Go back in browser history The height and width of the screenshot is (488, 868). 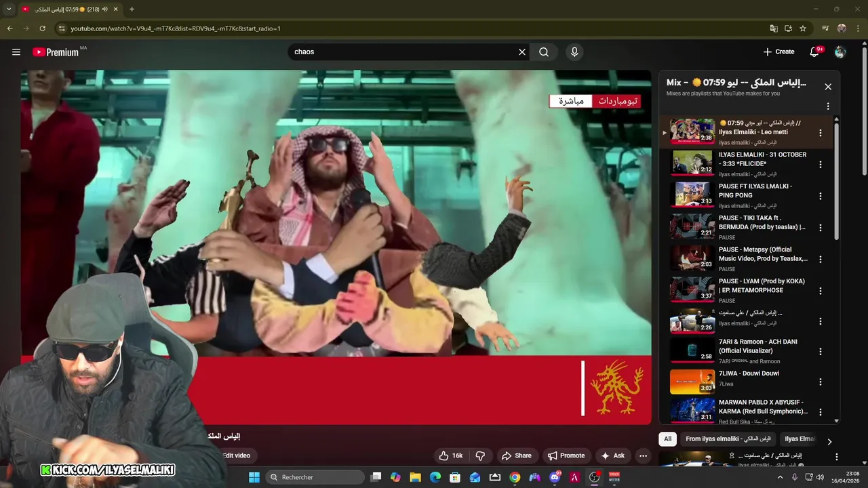coord(9,28)
